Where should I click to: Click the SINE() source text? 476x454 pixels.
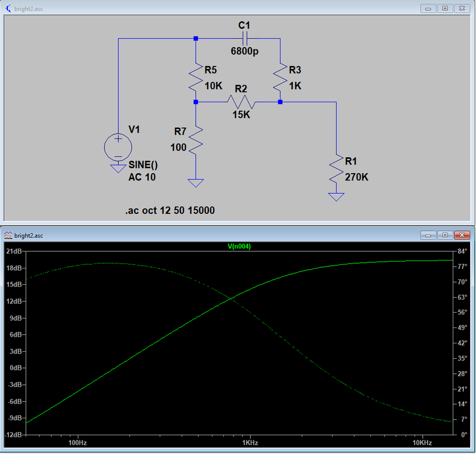point(143,165)
